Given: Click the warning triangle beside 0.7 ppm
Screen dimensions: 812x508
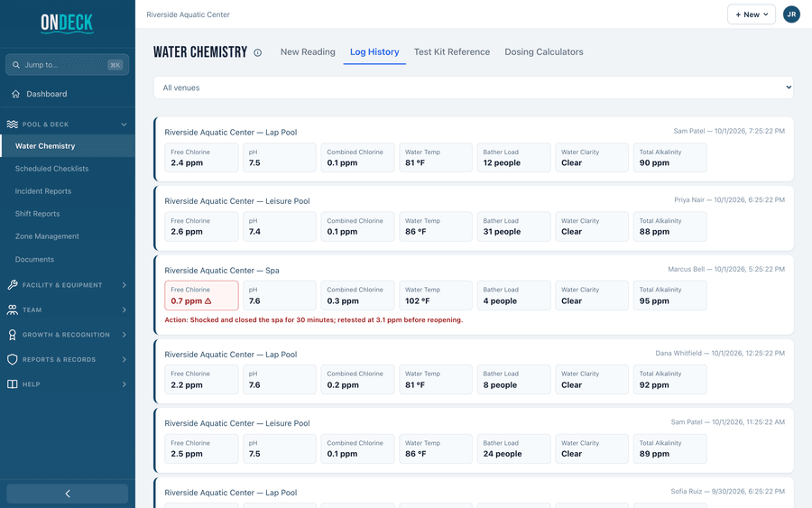Looking at the screenshot, I should click(x=208, y=300).
